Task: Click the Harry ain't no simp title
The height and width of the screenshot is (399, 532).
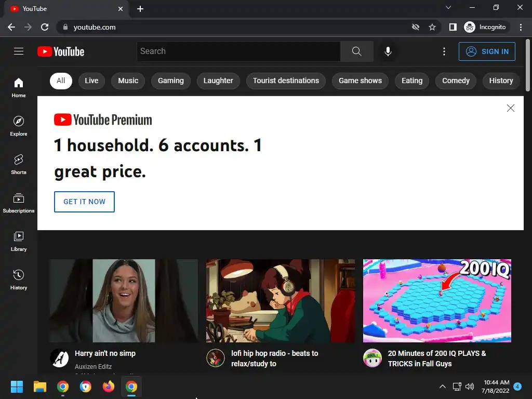Action: (x=105, y=353)
